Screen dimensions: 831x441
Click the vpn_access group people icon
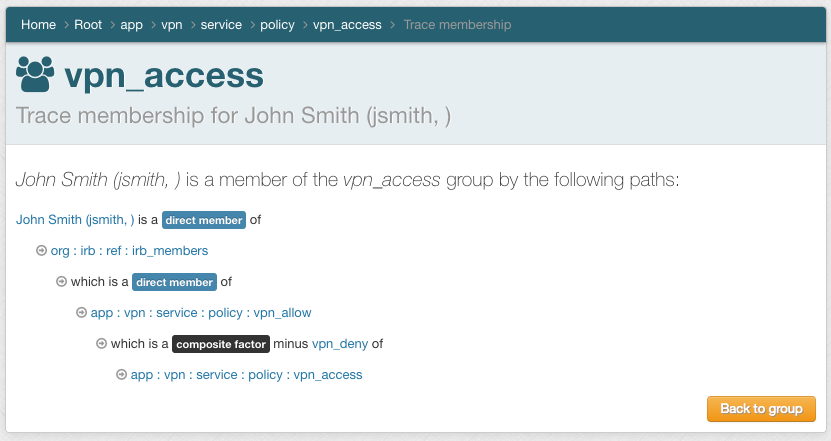[x=35, y=76]
